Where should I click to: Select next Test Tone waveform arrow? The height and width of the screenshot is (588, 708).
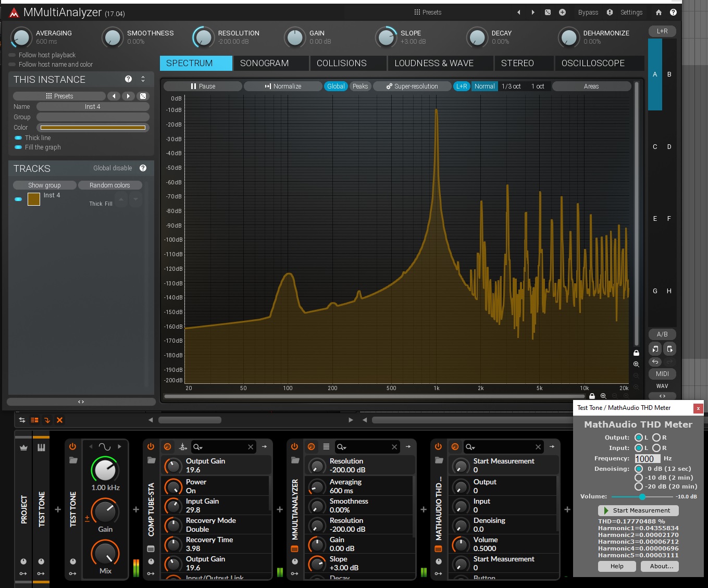[x=119, y=447]
